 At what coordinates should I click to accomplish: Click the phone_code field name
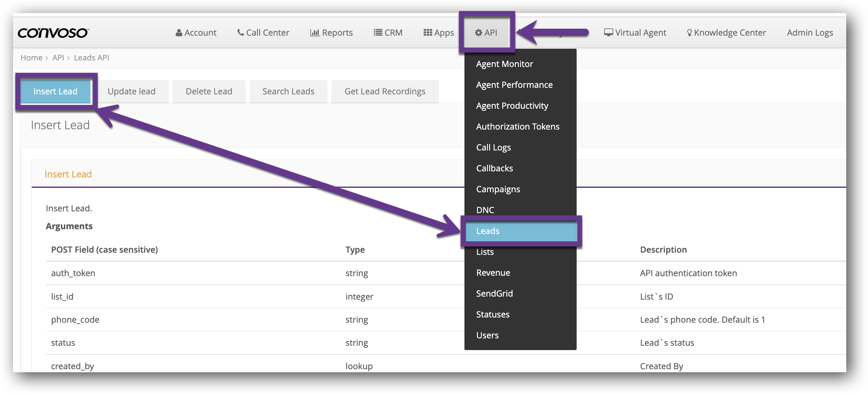(x=75, y=320)
